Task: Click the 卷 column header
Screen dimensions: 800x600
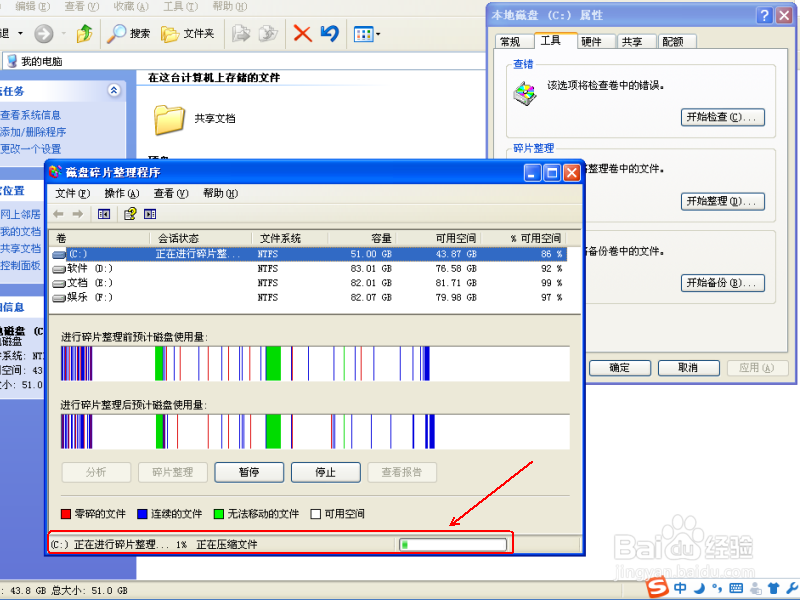Action: 100,238
